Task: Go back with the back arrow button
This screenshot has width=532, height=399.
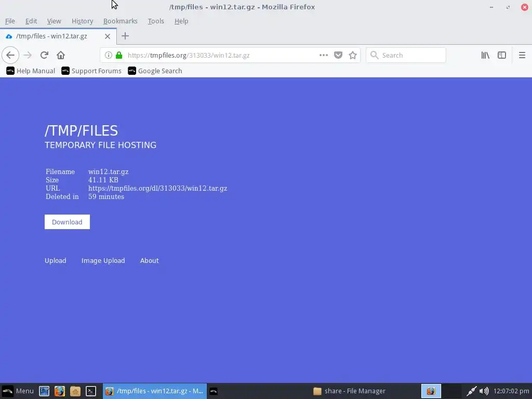Action: tap(10, 55)
